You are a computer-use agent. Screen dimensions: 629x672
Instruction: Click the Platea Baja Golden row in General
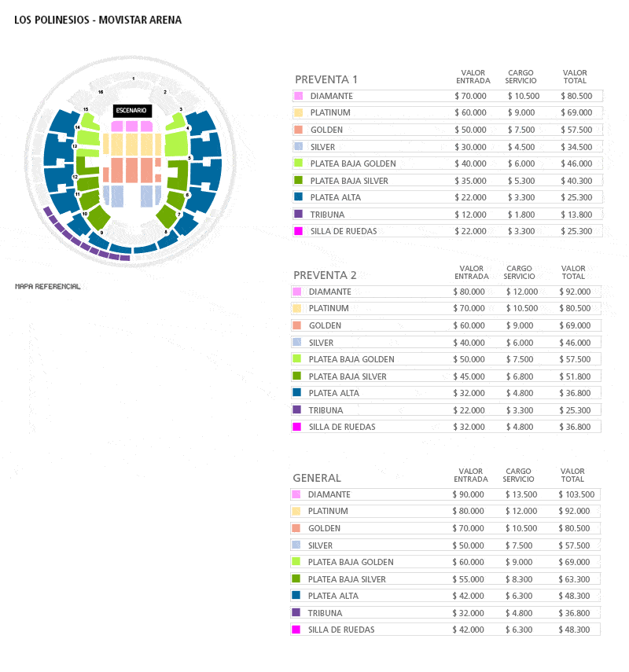point(445,562)
